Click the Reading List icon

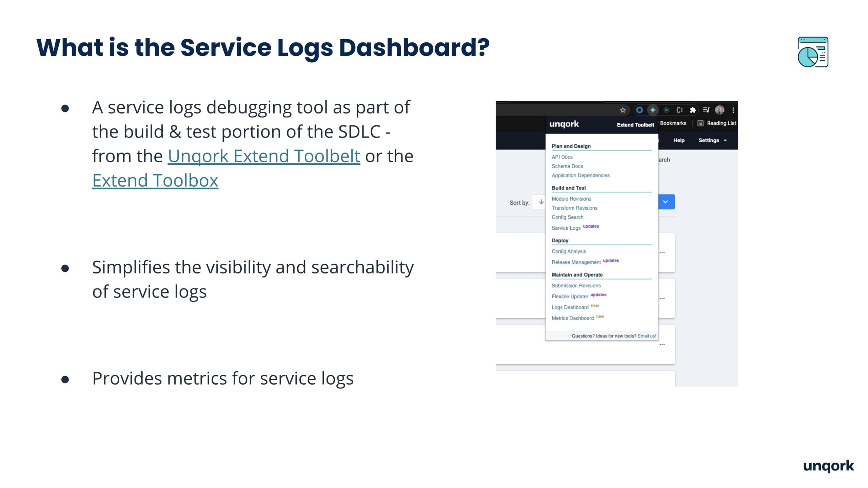[x=700, y=123]
